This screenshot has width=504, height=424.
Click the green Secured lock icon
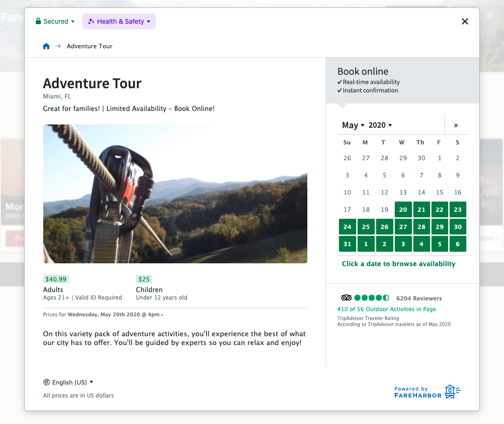[38, 21]
